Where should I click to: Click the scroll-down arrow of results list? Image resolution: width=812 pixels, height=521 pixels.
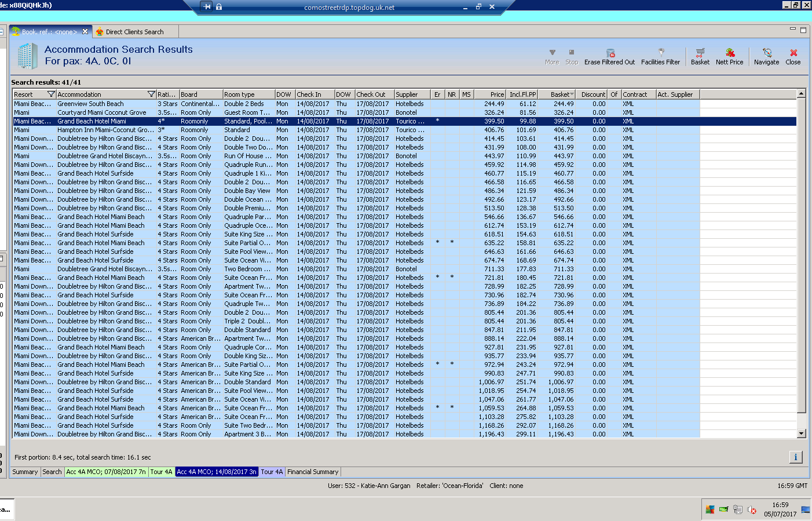[x=802, y=433]
